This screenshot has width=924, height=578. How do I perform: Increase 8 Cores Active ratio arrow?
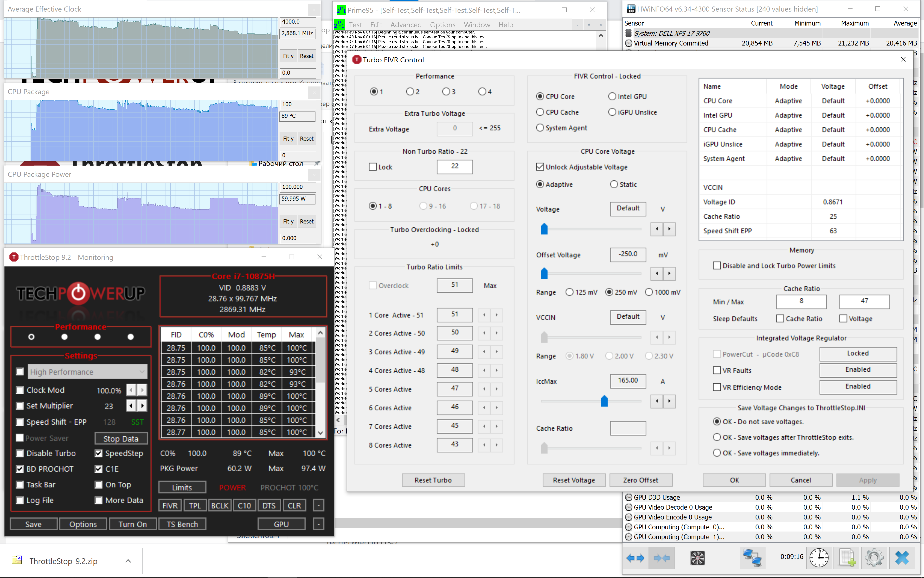(496, 445)
